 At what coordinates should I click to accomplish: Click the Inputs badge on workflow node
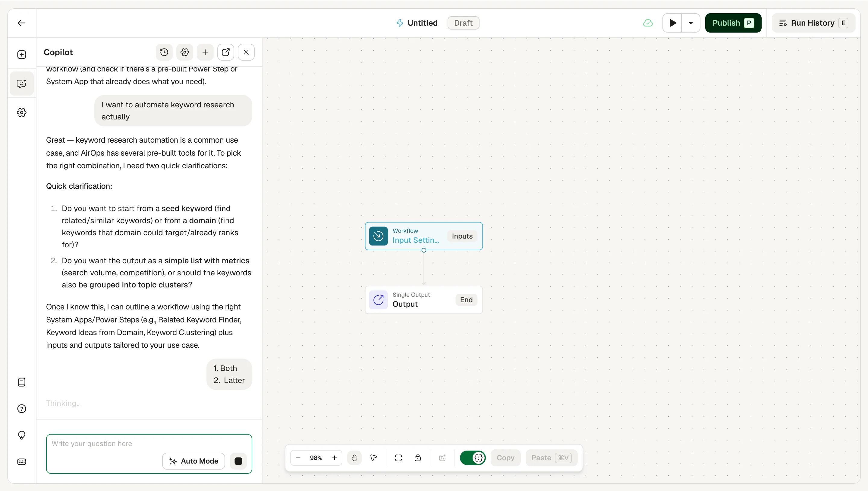click(462, 236)
